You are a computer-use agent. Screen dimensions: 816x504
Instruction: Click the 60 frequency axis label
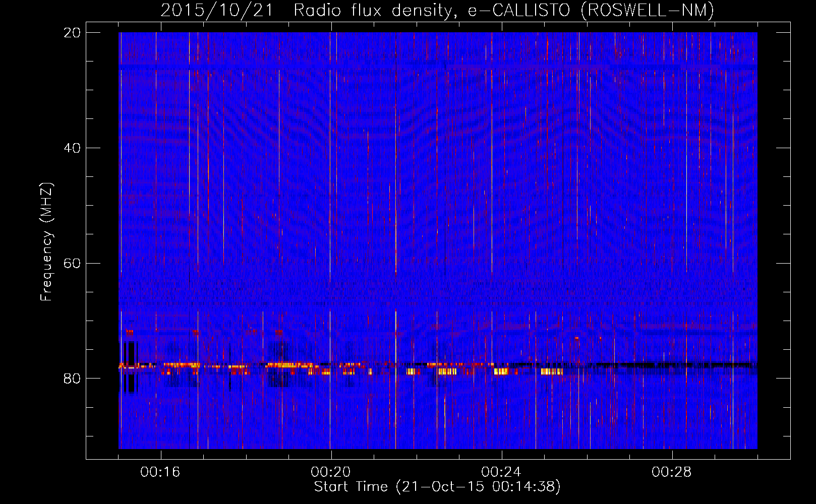[72, 264]
